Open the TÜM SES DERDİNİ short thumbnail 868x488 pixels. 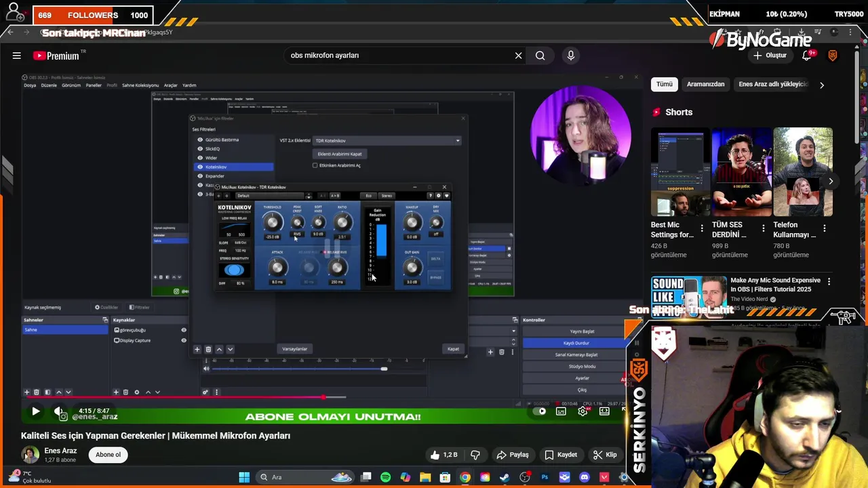click(x=742, y=171)
